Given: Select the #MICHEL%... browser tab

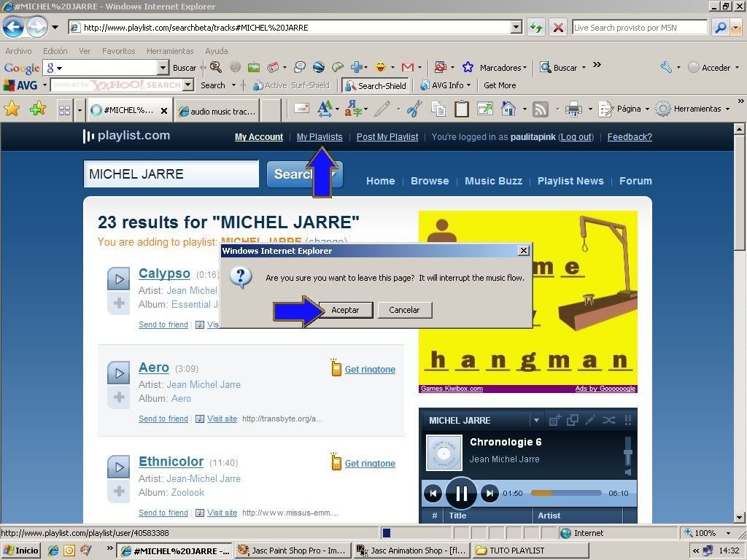Looking at the screenshot, I should pyautogui.click(x=130, y=111).
